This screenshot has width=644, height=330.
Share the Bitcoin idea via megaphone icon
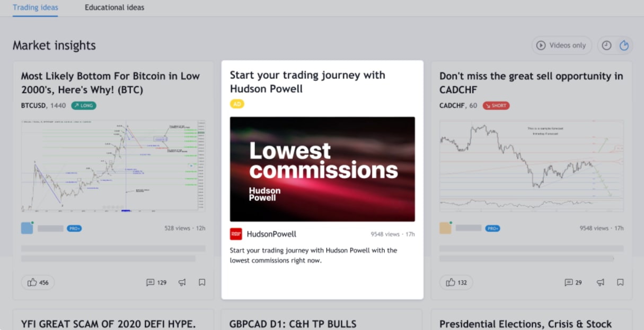pos(182,282)
